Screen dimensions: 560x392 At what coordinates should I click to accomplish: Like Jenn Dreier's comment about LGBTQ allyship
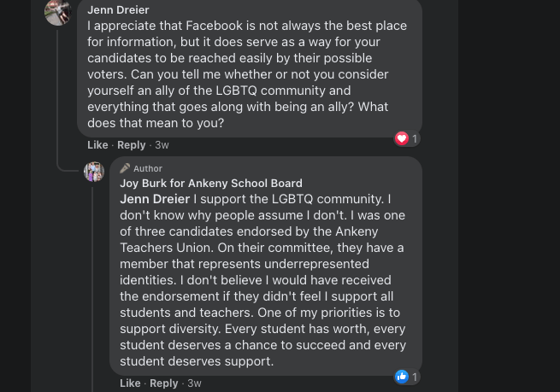click(x=97, y=145)
